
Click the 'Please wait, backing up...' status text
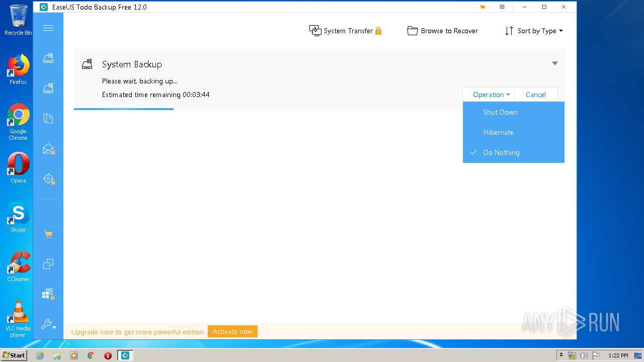click(140, 81)
